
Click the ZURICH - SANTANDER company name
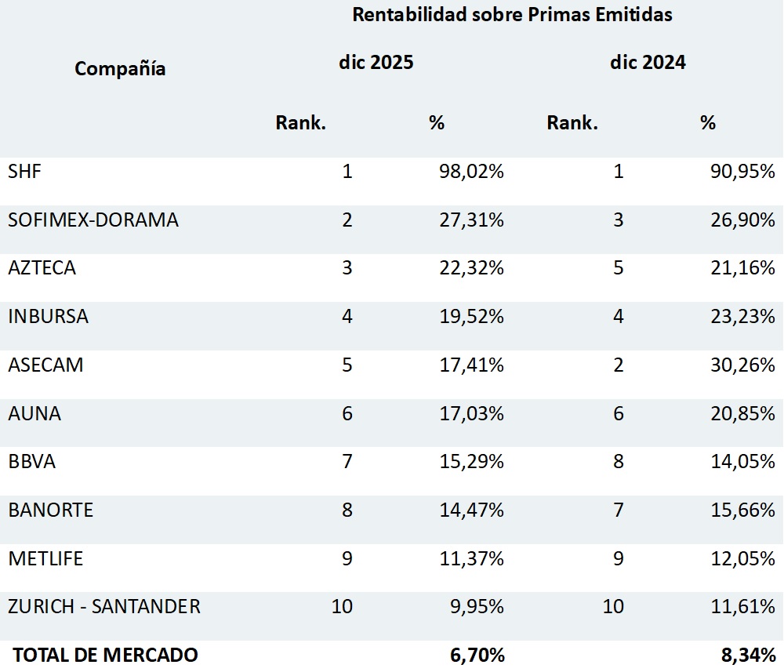(x=104, y=607)
